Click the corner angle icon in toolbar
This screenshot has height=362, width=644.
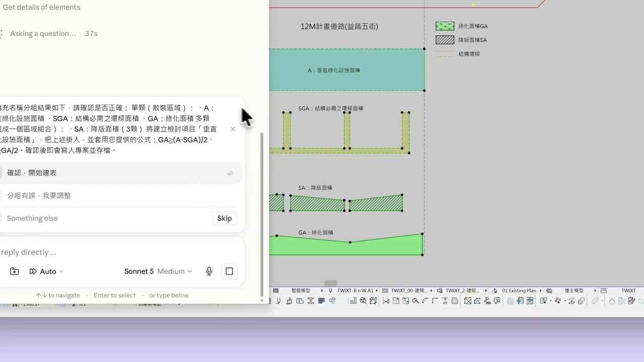[435, 301]
